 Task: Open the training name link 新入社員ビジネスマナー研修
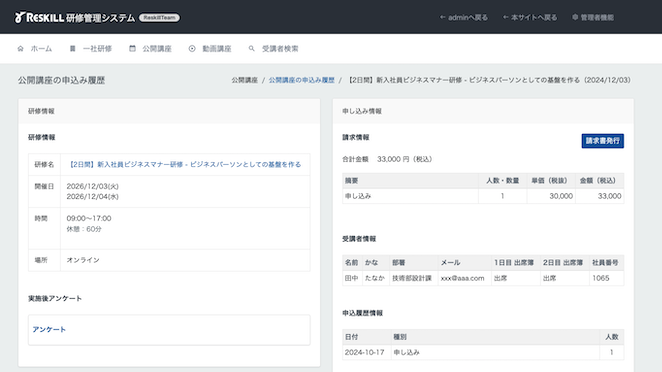click(x=184, y=165)
